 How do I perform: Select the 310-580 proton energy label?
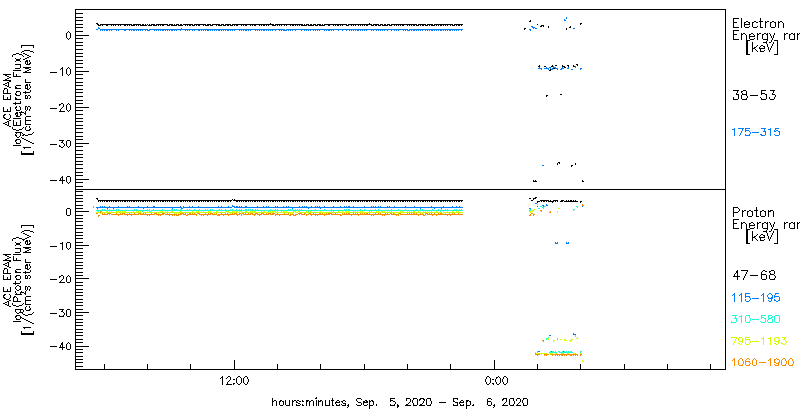(x=756, y=320)
